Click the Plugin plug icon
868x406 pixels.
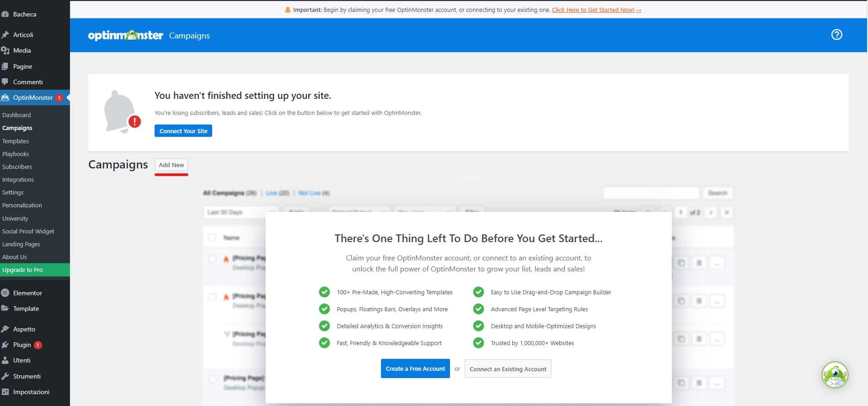[5, 345]
